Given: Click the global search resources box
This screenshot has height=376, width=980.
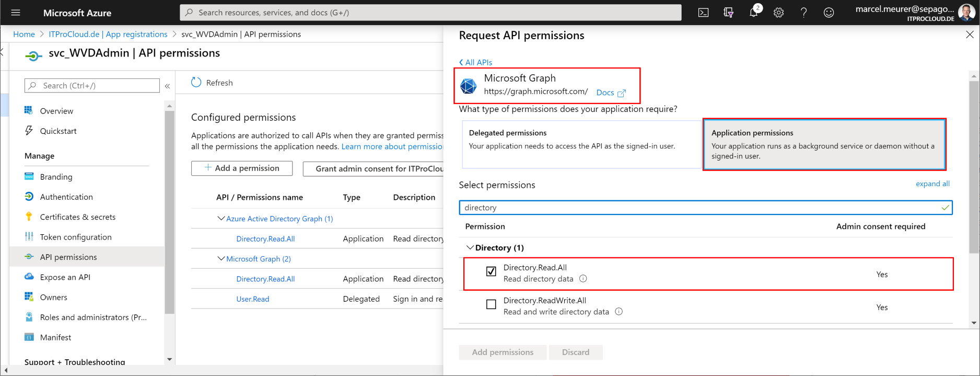Looking at the screenshot, I should (430, 13).
